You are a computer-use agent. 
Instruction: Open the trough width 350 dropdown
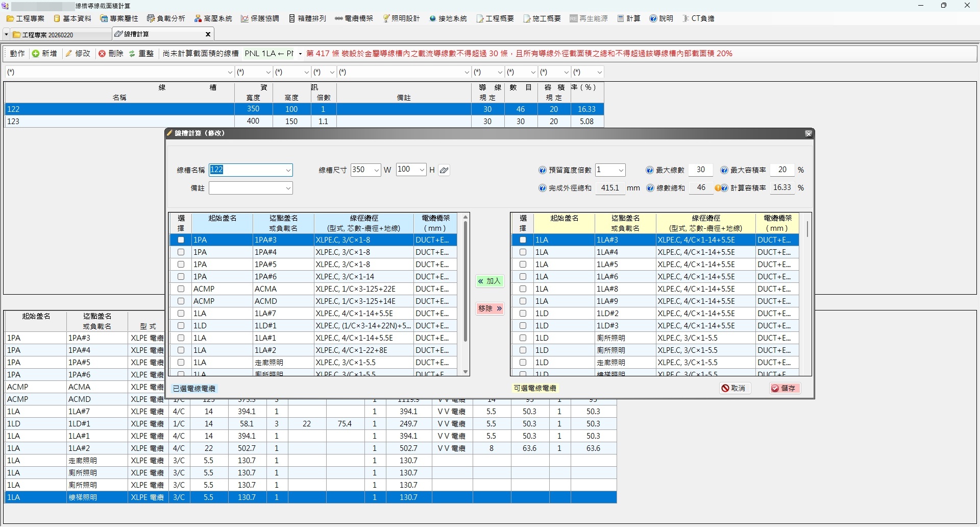[377, 170]
